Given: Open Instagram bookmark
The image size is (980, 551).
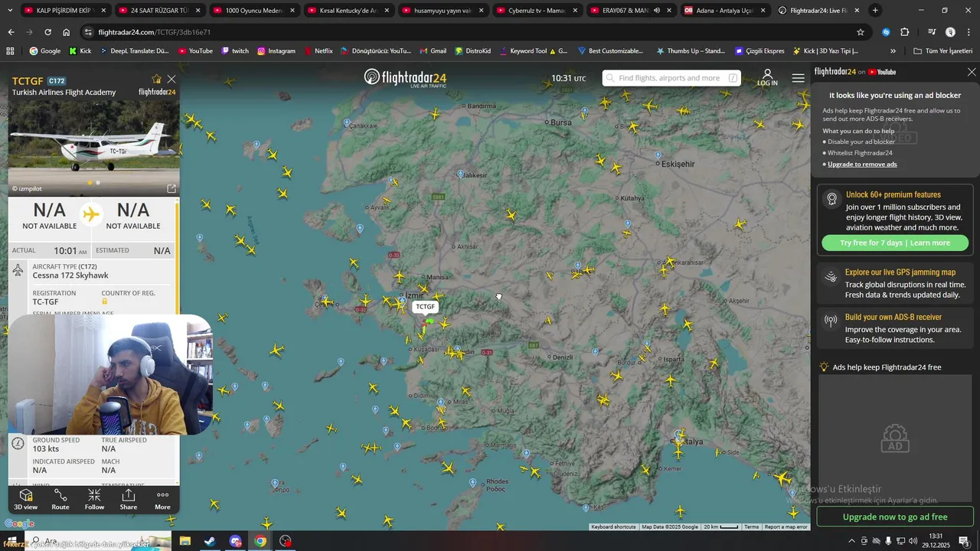Looking at the screenshot, I should (x=276, y=51).
